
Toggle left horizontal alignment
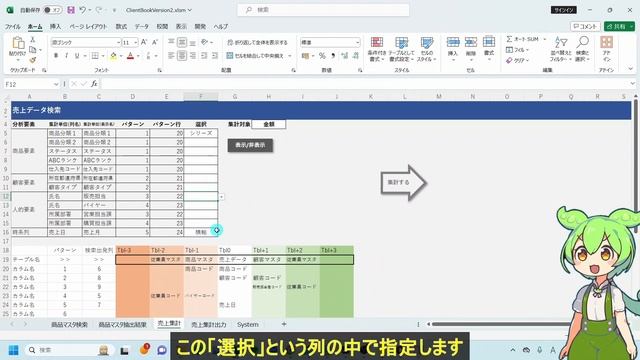[x=171, y=56]
